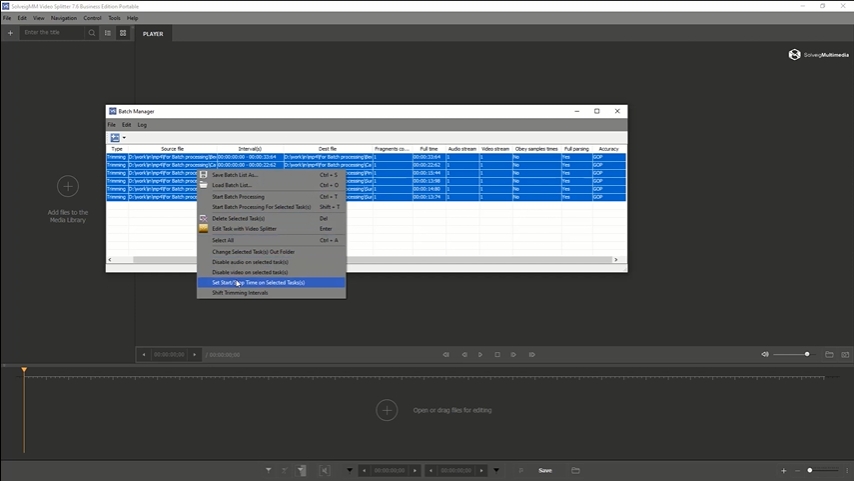The image size is (854, 481).
Task: Click scroll left arrow in Batch Manager
Action: 110,260
